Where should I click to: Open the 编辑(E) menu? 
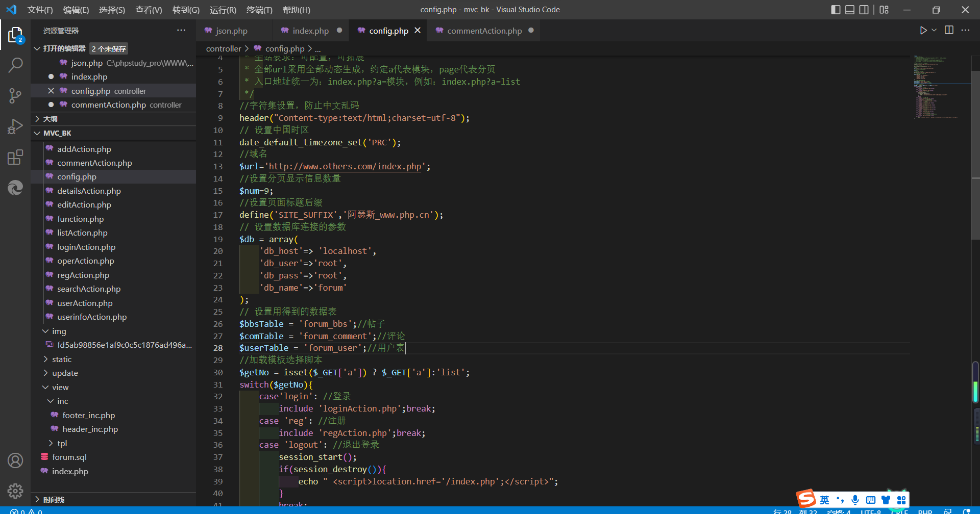pyautogui.click(x=76, y=10)
